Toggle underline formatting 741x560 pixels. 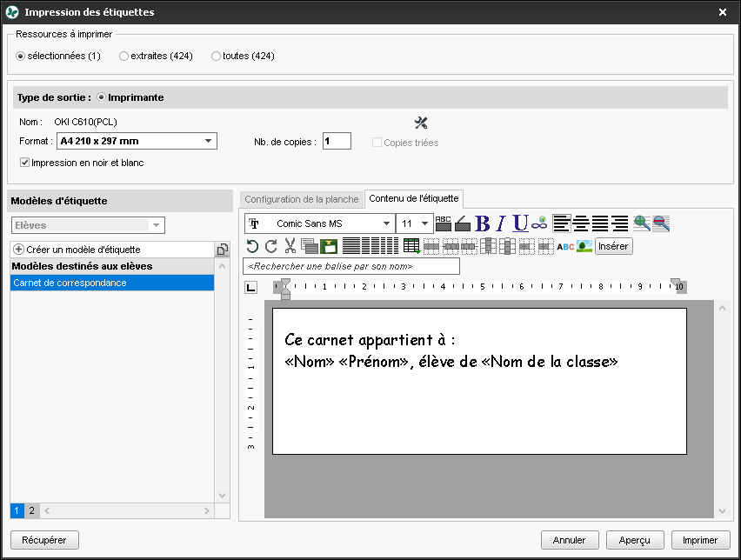coord(520,223)
